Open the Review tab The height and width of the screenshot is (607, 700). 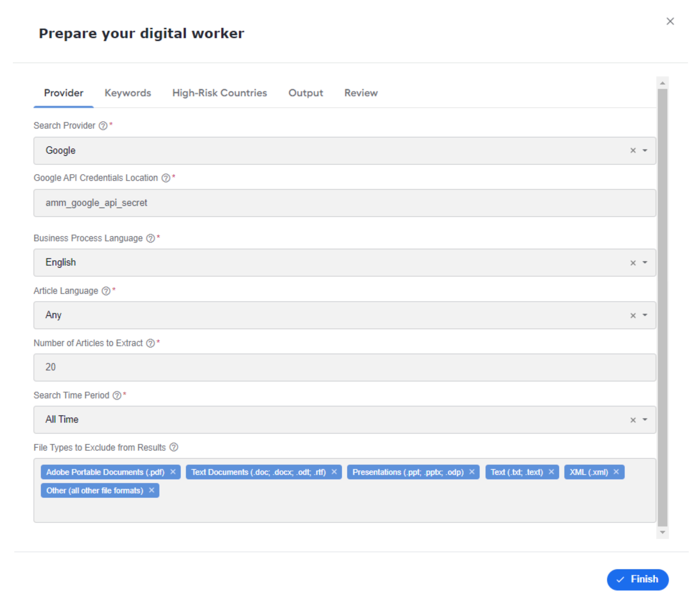pos(361,93)
